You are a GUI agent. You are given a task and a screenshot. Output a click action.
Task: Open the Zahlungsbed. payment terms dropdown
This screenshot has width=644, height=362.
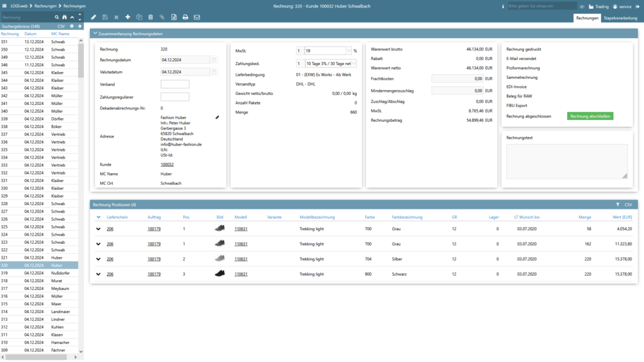tap(354, 63)
